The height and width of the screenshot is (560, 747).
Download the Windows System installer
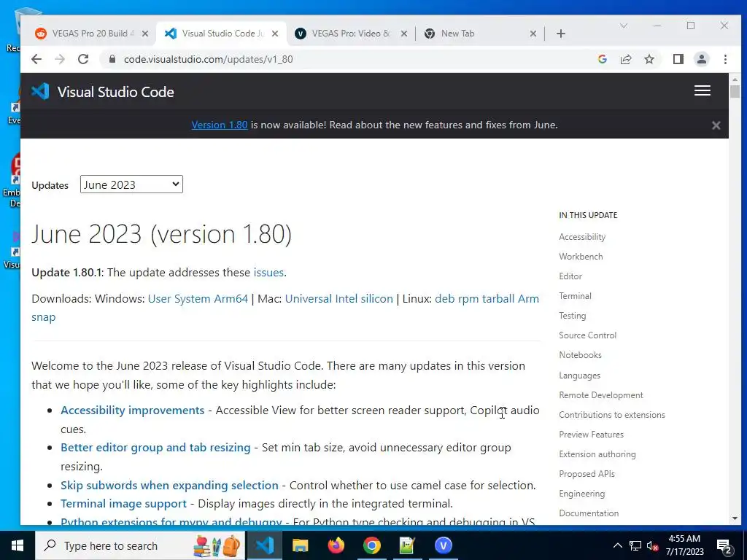[x=192, y=298]
